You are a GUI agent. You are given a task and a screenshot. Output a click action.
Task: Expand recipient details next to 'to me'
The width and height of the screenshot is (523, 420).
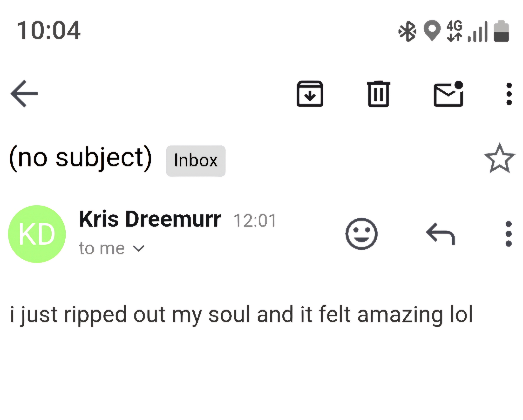(139, 248)
